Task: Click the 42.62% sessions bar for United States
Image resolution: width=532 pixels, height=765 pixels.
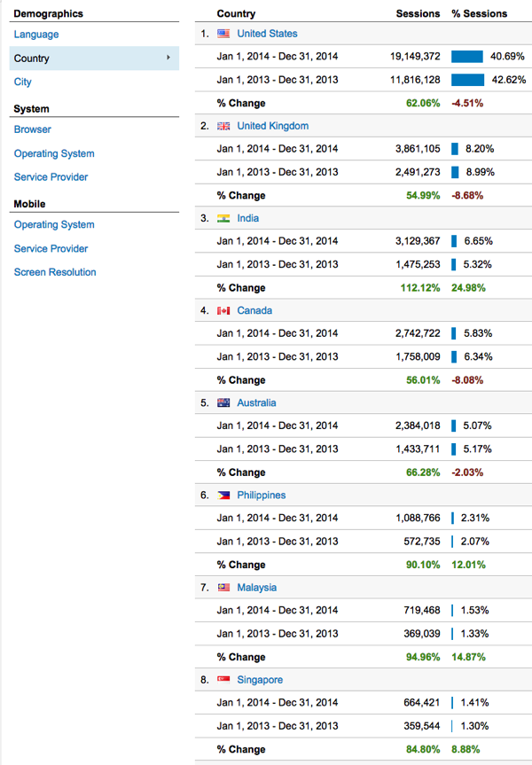Action: click(x=467, y=80)
